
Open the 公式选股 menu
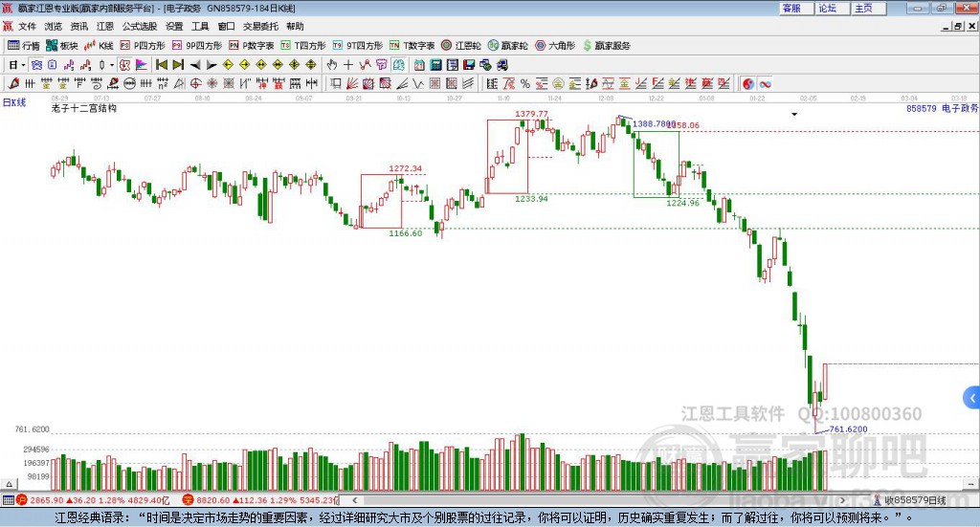click(x=140, y=26)
